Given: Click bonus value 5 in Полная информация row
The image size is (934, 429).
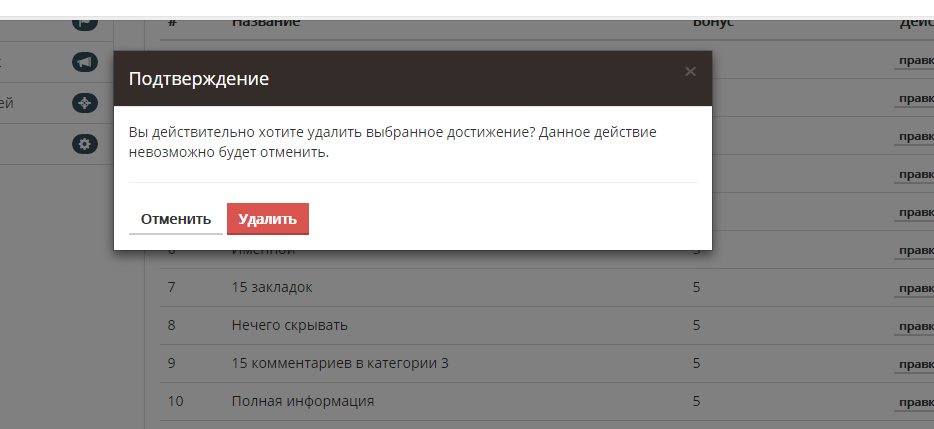Looking at the screenshot, I should [x=696, y=401].
